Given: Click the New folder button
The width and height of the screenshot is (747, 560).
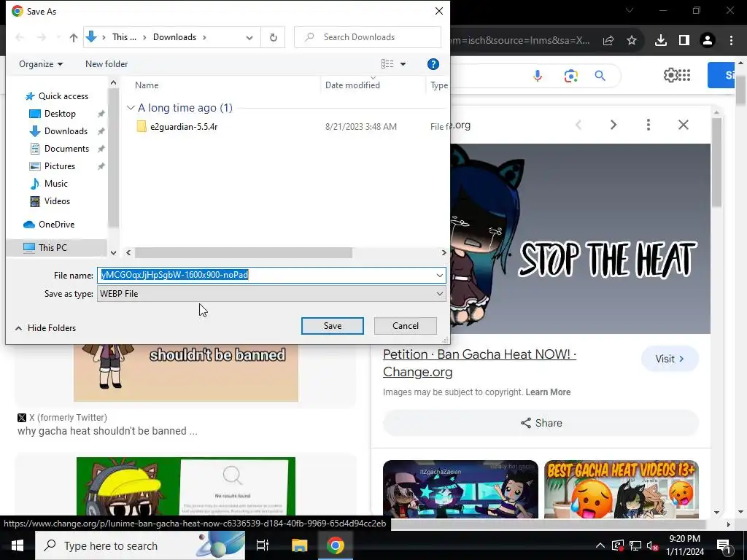Looking at the screenshot, I should 107,64.
